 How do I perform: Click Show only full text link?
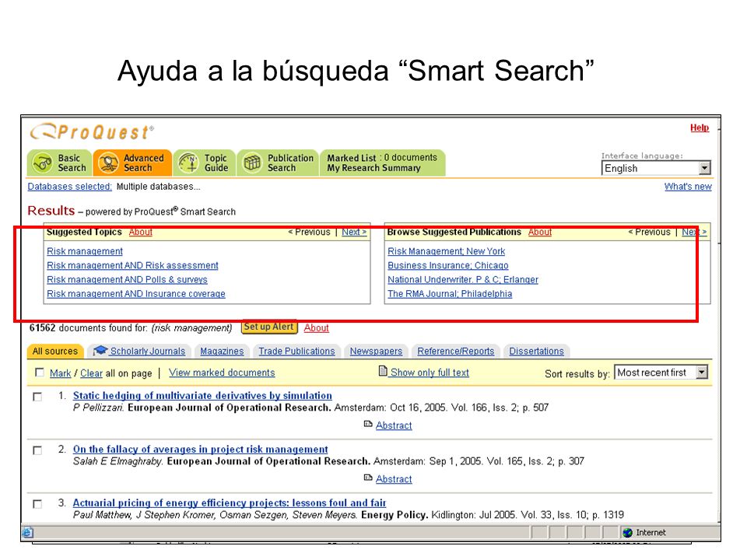point(430,373)
